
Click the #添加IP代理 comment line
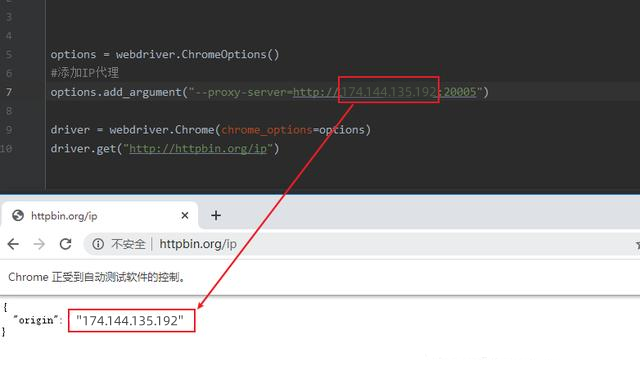tap(85, 73)
